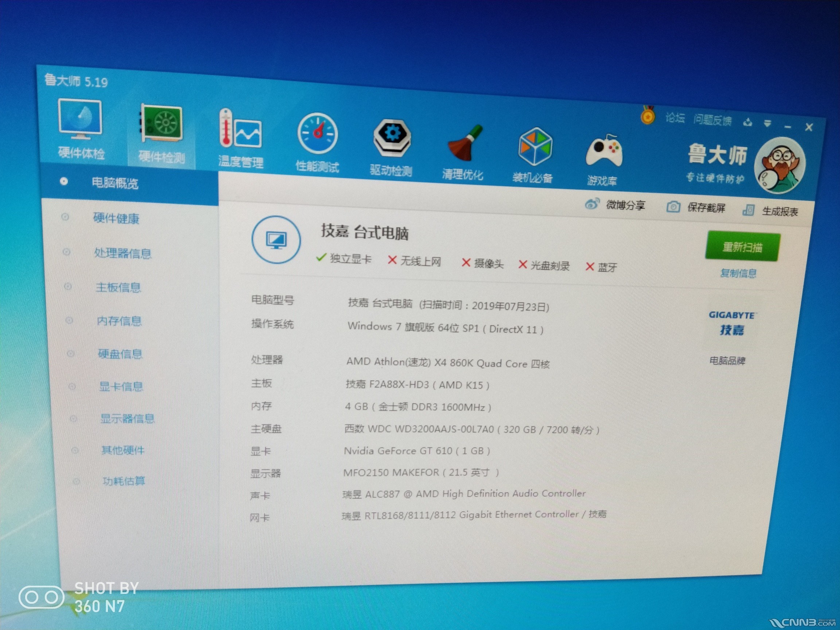Click 生成报表 generate report text
840x630 pixels.
(780, 211)
